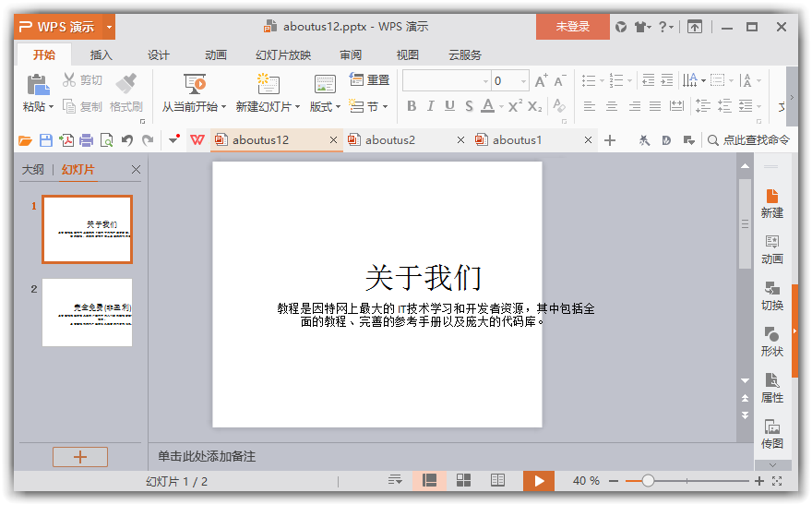The image size is (812, 505).
Task: Open the New panel in right sidebar
Action: [x=771, y=203]
